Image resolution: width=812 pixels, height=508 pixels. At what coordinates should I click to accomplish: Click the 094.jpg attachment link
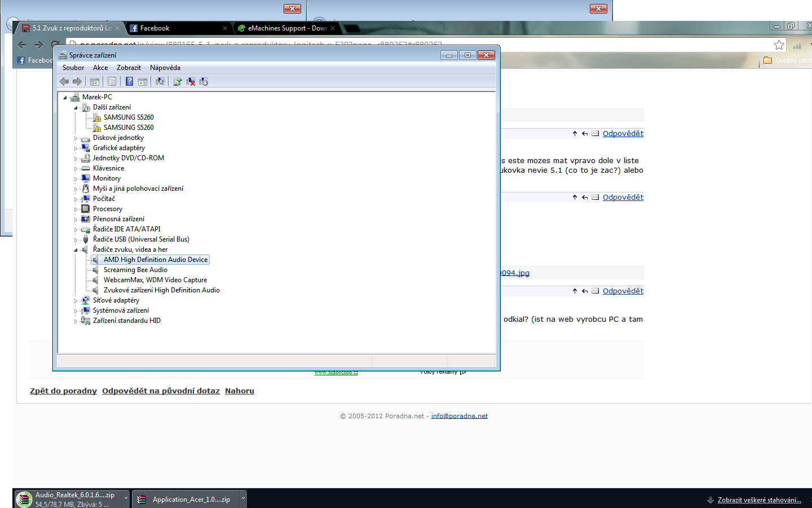tap(515, 273)
